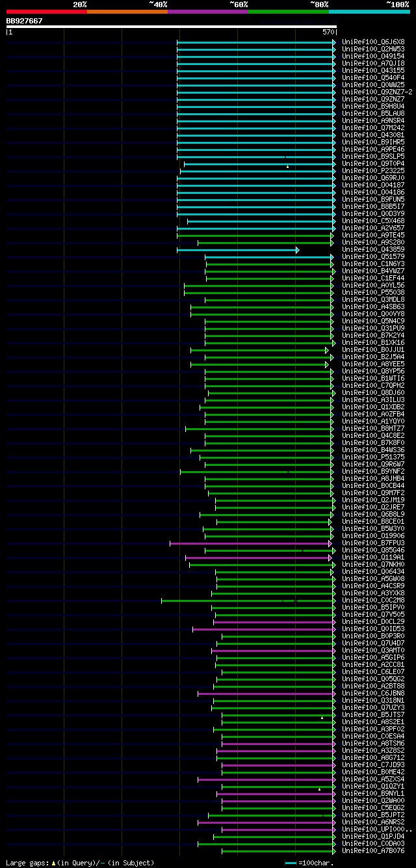
Task: Open hit UniRef100_Q6J6X8
Action: point(373,42)
